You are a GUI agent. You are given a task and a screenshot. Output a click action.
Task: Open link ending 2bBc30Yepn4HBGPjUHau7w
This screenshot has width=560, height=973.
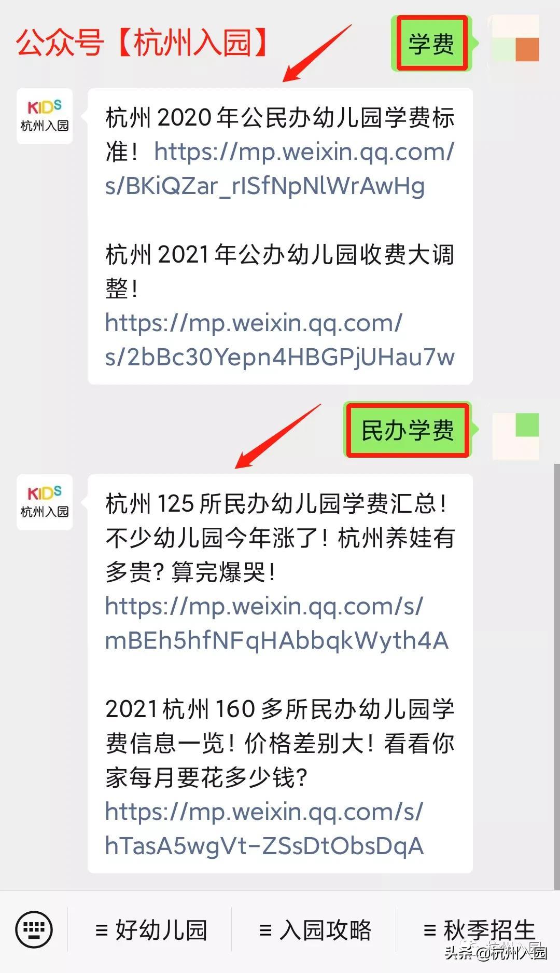[x=280, y=340]
